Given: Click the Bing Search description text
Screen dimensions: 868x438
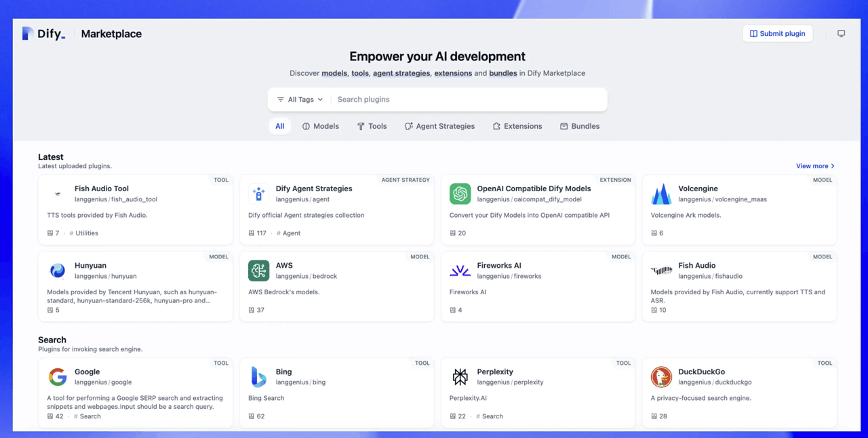Looking at the screenshot, I should [x=266, y=398].
